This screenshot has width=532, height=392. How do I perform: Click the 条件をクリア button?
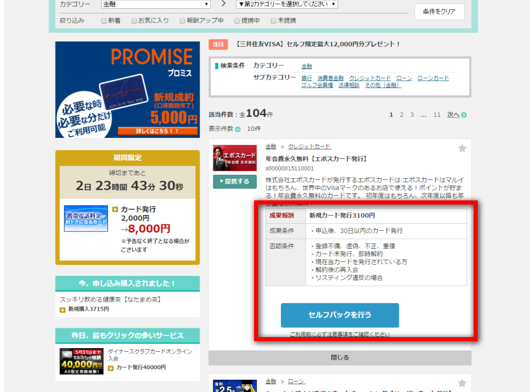point(439,12)
